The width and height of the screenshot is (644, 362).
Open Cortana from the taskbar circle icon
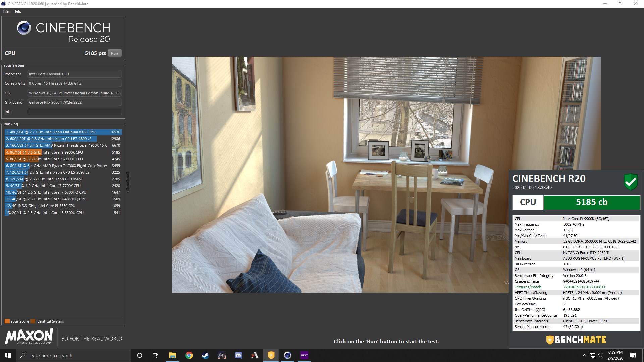tap(140, 355)
